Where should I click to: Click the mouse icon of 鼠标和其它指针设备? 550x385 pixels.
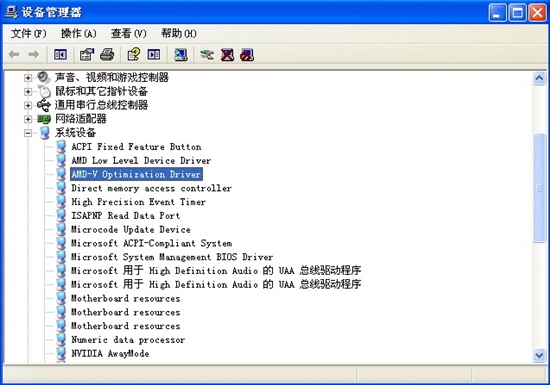[44, 92]
